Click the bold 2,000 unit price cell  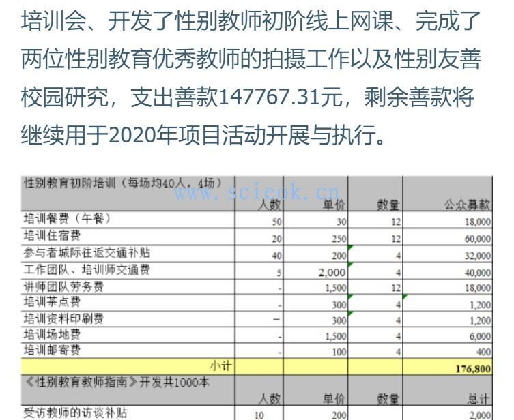pyautogui.click(x=330, y=271)
